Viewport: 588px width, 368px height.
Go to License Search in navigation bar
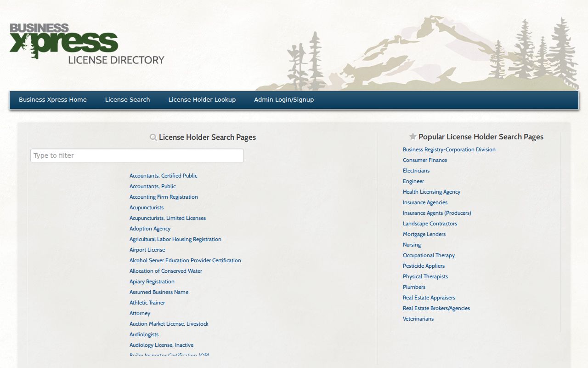pos(127,100)
